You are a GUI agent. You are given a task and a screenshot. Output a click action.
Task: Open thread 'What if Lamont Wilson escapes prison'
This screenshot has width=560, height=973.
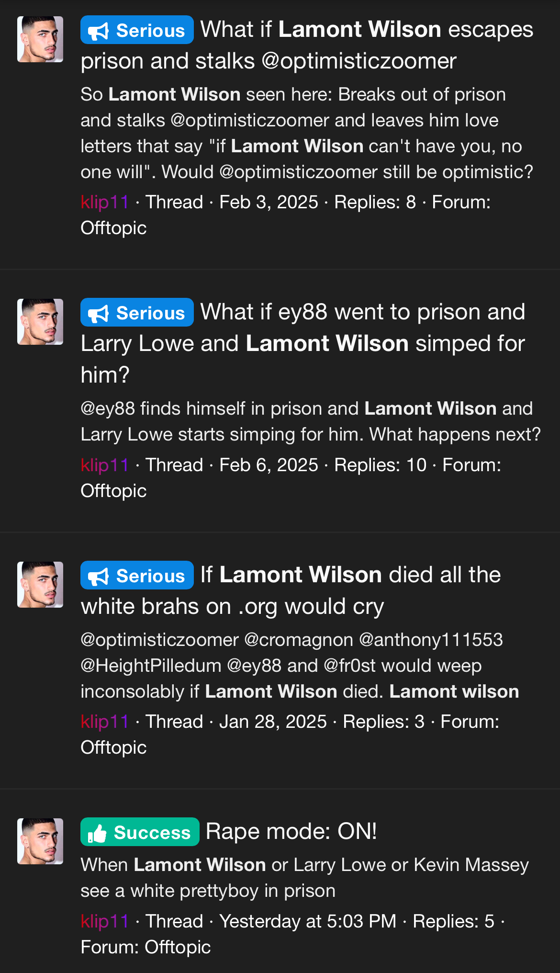click(x=366, y=30)
